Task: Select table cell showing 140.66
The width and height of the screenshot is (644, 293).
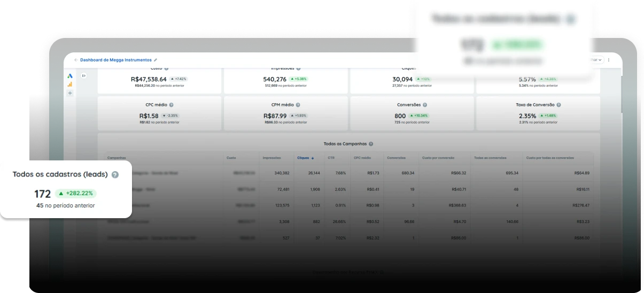Action: pyautogui.click(x=511, y=221)
